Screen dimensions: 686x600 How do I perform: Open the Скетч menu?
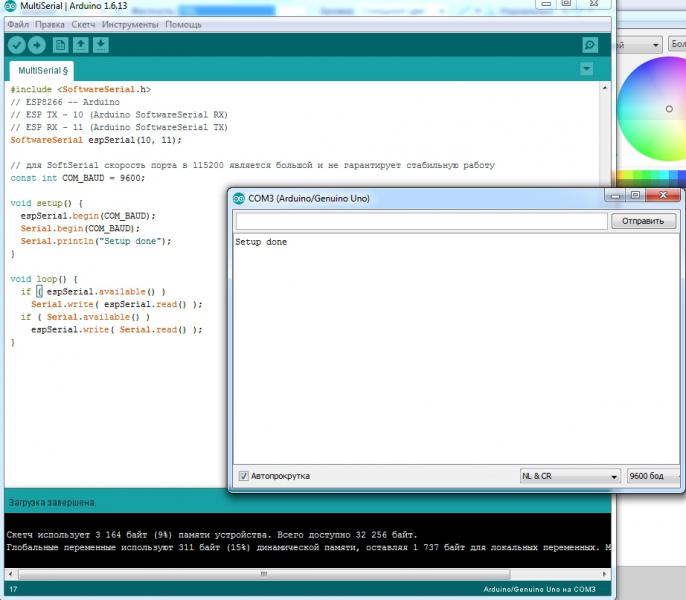tap(83, 25)
